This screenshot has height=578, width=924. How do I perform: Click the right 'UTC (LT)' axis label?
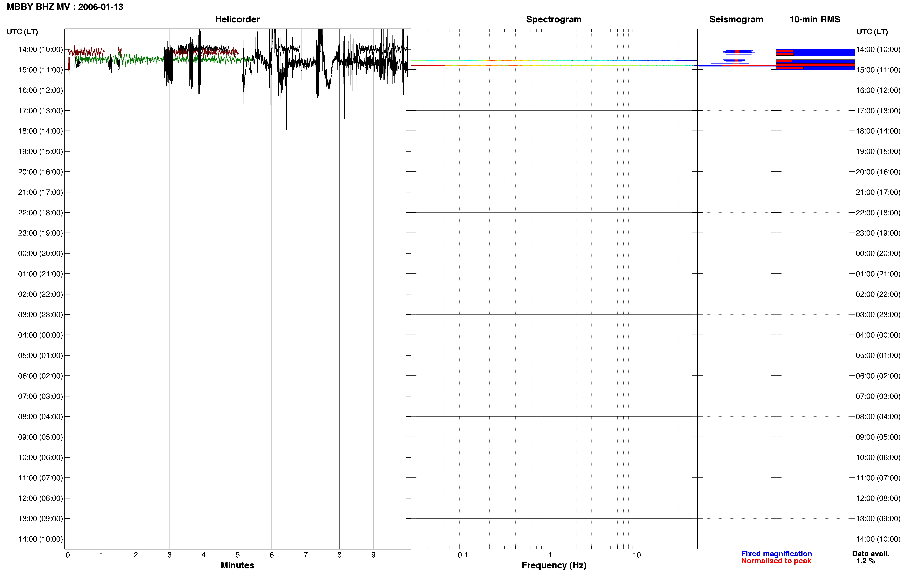(872, 32)
